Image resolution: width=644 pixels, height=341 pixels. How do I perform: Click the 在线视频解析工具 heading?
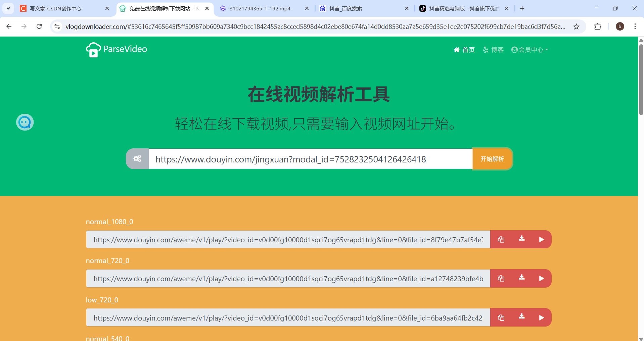[x=319, y=94]
